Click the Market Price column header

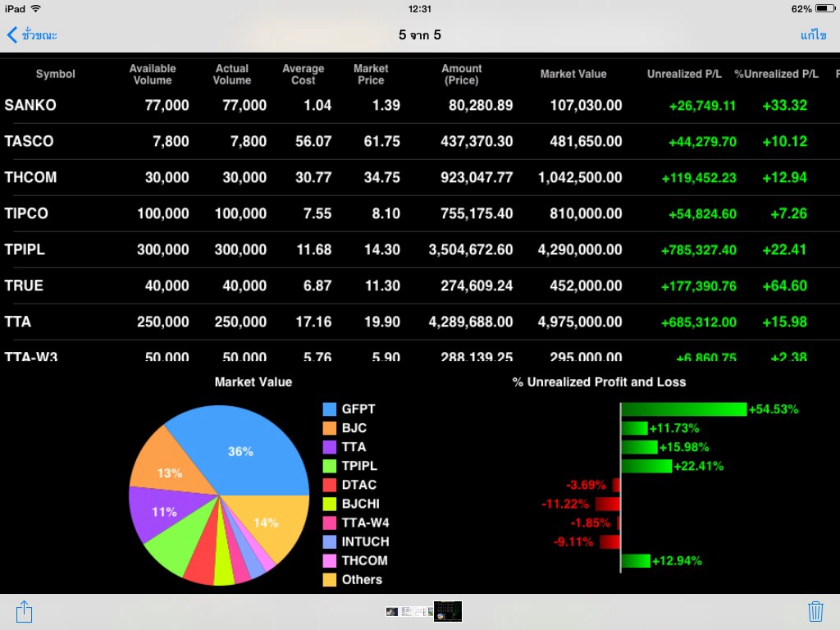tap(371, 75)
